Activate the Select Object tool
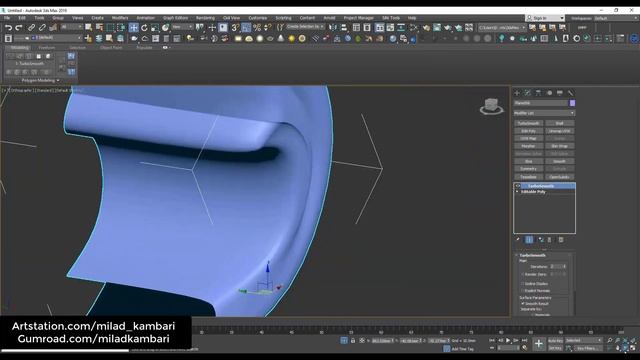640x360 pixels. tap(88, 28)
